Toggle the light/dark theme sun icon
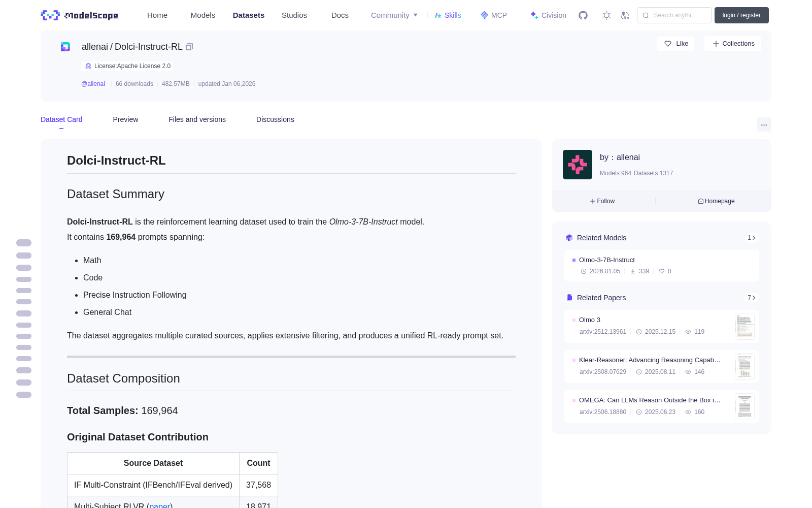This screenshot has height=508, width=812. (606, 15)
